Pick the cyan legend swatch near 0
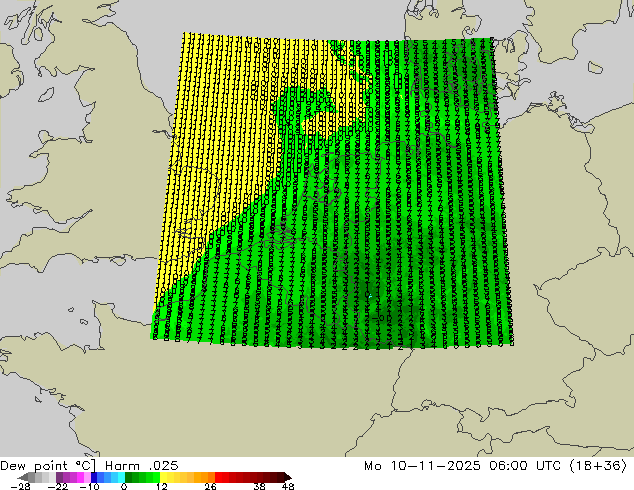The image size is (634, 490). (x=121, y=477)
